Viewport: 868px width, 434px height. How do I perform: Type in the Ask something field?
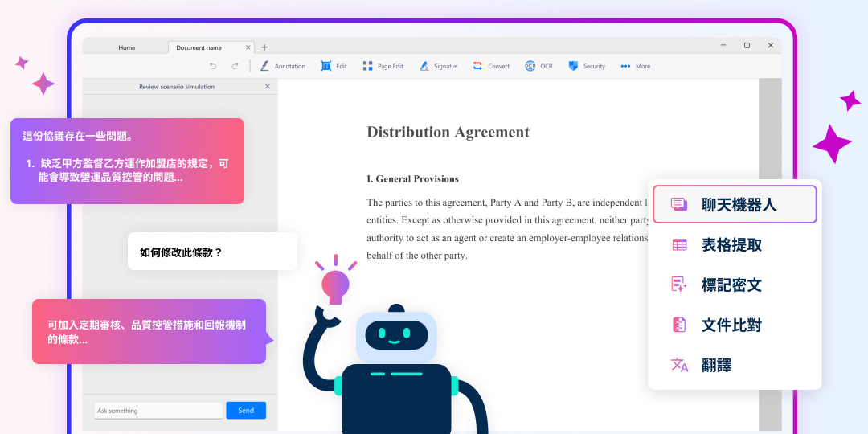pos(158,411)
